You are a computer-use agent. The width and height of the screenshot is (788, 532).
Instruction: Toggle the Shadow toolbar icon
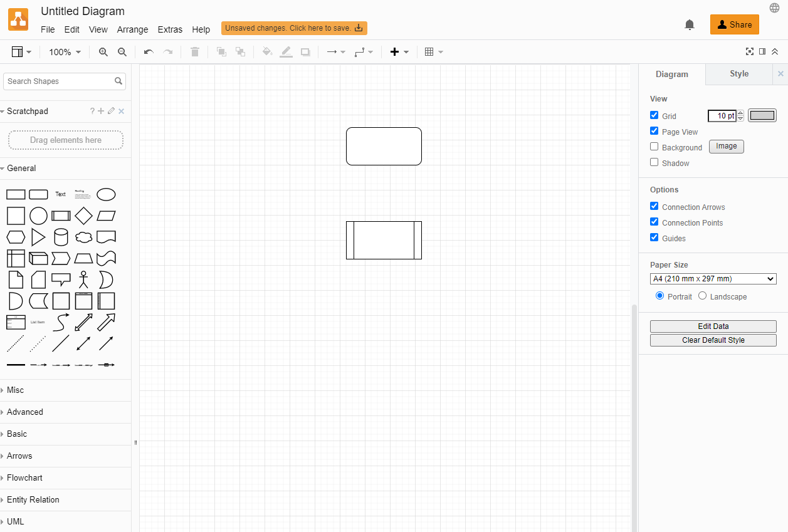click(x=305, y=52)
